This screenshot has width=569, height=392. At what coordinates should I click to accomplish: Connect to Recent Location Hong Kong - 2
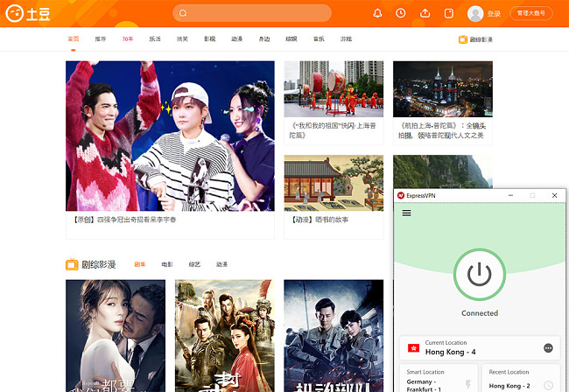[x=521, y=378]
